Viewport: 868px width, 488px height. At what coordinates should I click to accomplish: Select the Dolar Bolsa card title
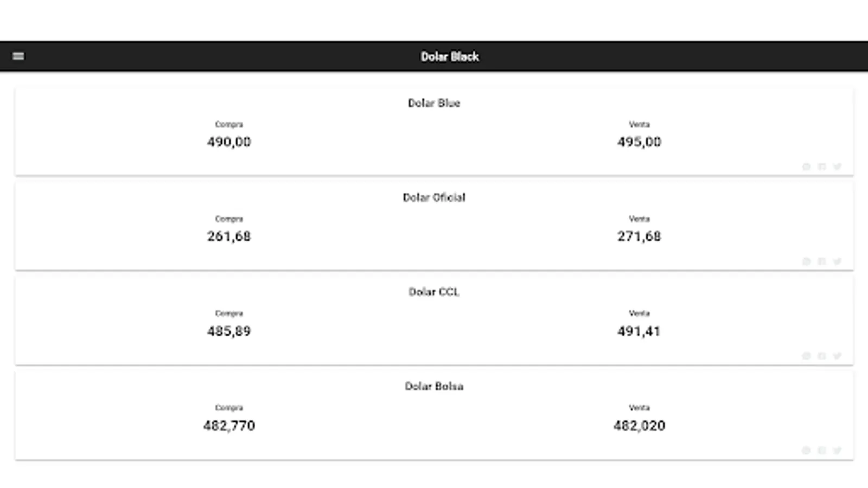click(434, 386)
